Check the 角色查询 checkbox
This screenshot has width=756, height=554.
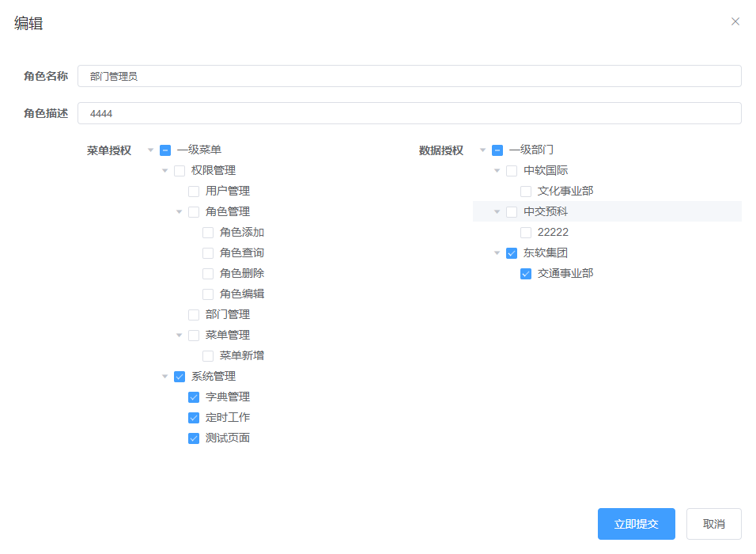[x=208, y=252]
